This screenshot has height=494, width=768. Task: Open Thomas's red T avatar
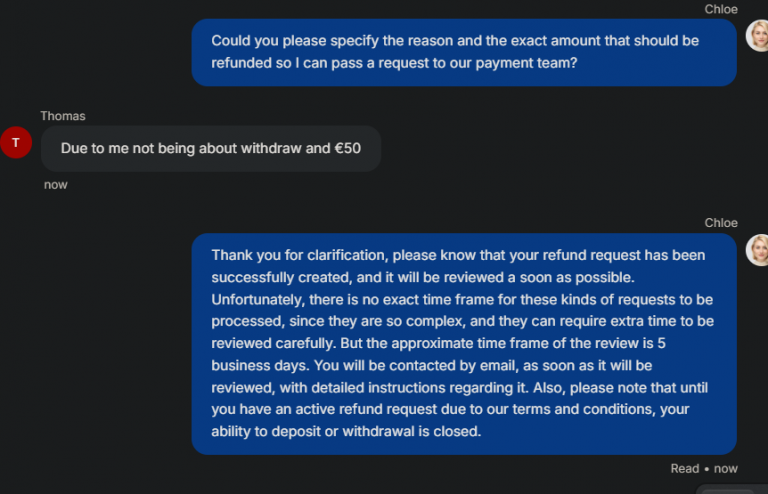16,142
